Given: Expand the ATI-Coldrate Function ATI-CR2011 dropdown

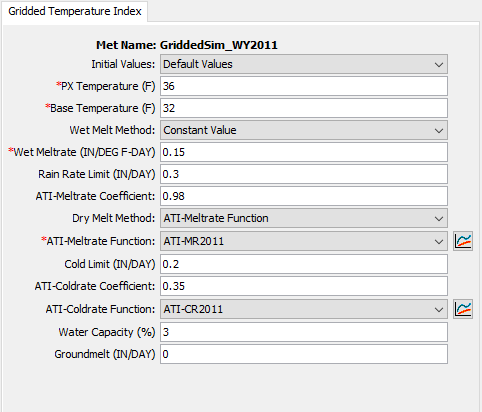Looking at the screenshot, I should 304,309.
